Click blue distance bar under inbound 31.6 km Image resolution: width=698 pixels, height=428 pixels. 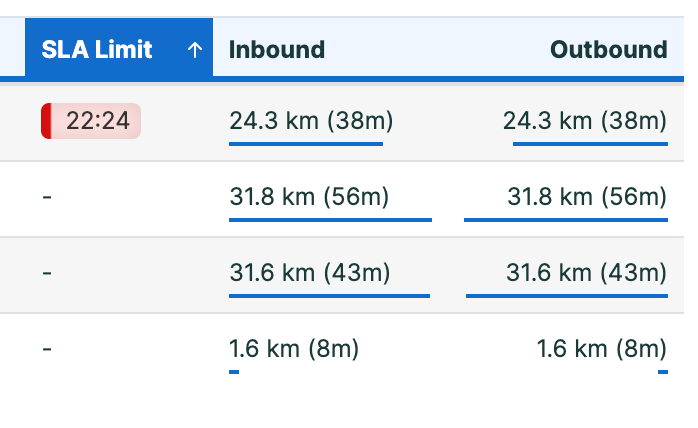coord(329,296)
